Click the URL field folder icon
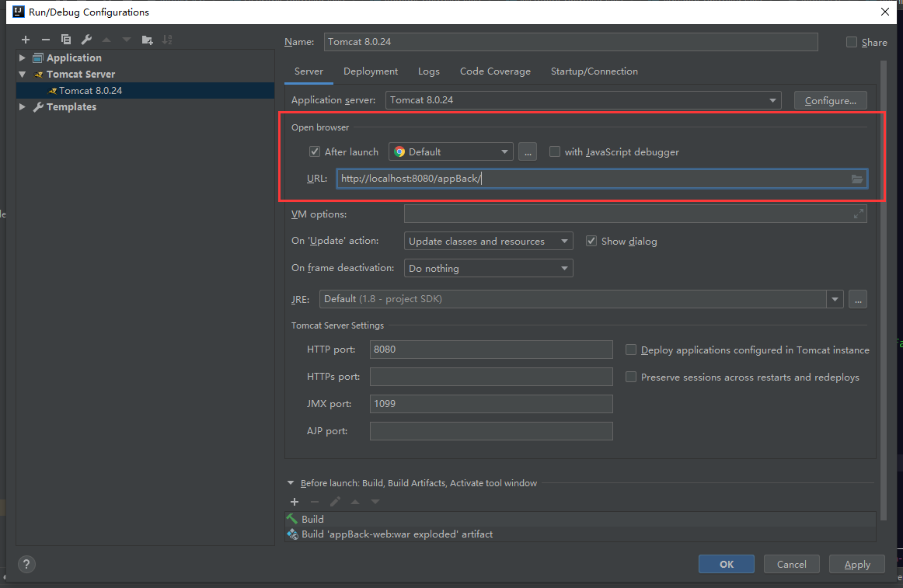The height and width of the screenshot is (588, 903). [857, 179]
